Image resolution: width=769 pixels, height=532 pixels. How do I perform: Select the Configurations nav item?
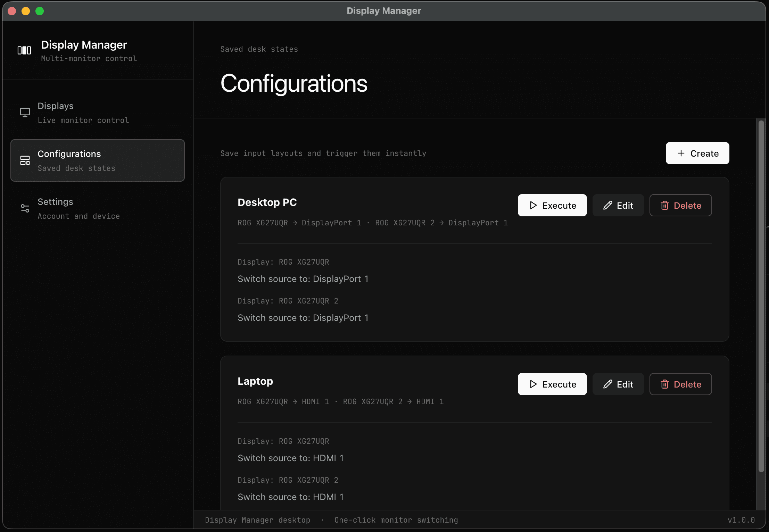(98, 160)
